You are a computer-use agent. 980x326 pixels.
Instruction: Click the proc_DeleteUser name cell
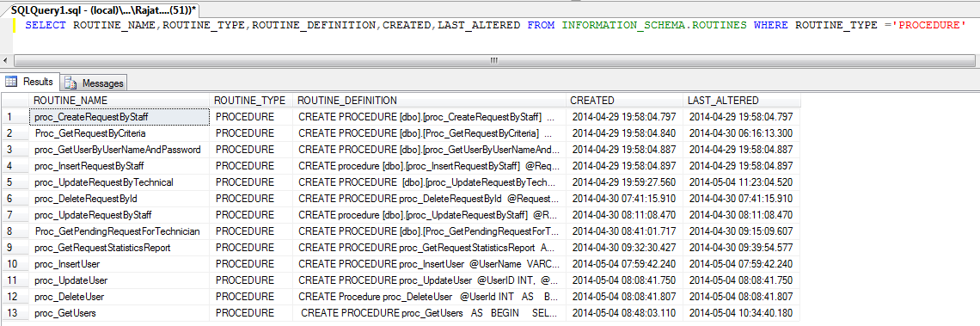(x=119, y=297)
